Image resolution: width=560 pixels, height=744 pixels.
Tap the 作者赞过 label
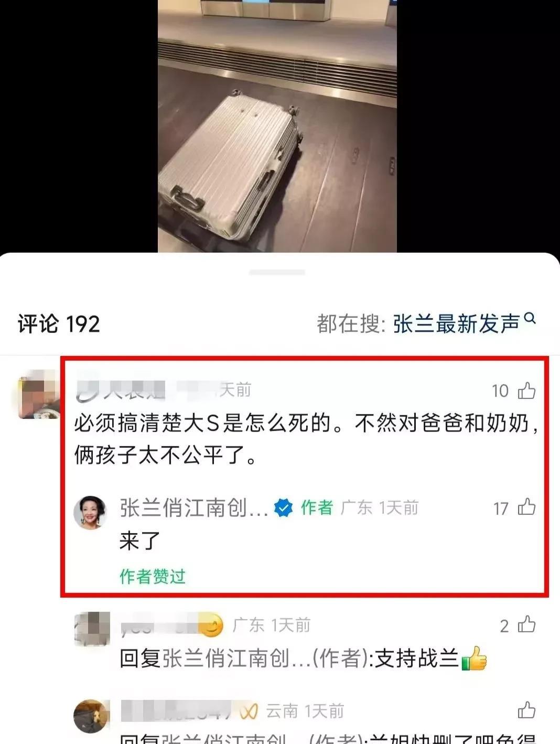coord(153,576)
